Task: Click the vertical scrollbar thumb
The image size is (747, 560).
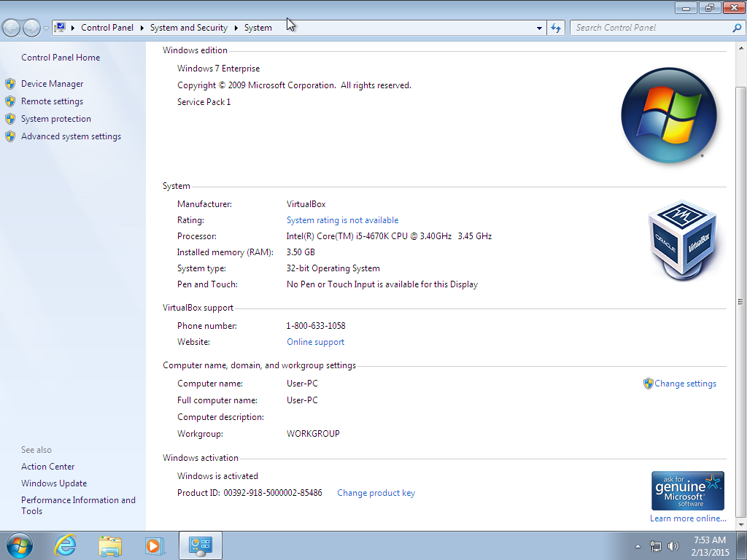Action: tap(741, 301)
